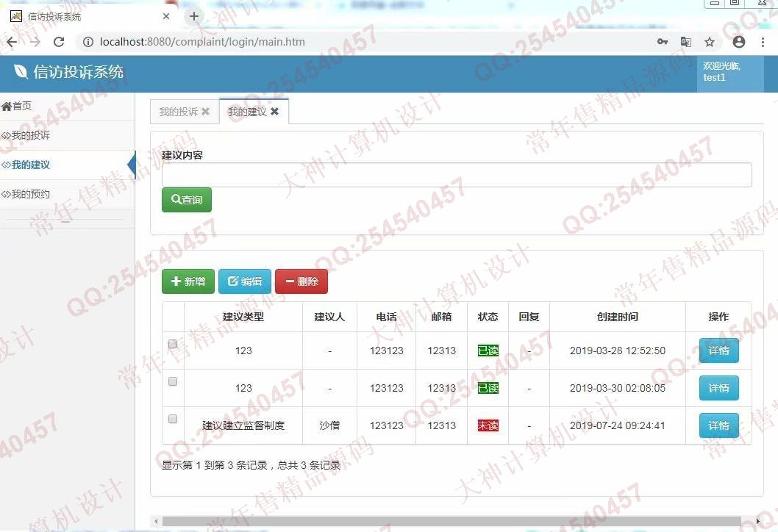Check the row created 2019-03-30 02:08:05

click(x=173, y=381)
